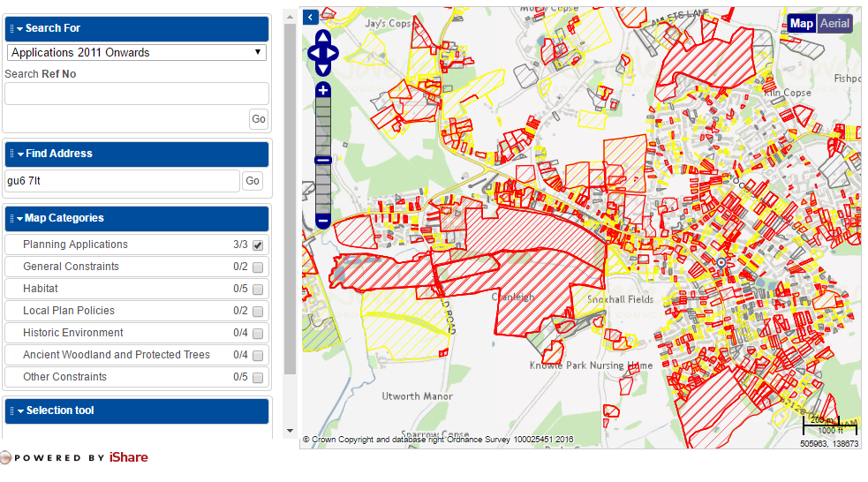Viewport: 868px width, 482px height.
Task: Zoom out with the minus button
Action: point(323,222)
